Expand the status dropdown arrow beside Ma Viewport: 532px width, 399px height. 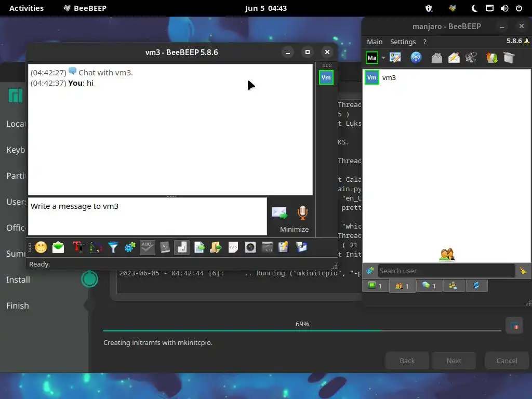pyautogui.click(x=383, y=58)
